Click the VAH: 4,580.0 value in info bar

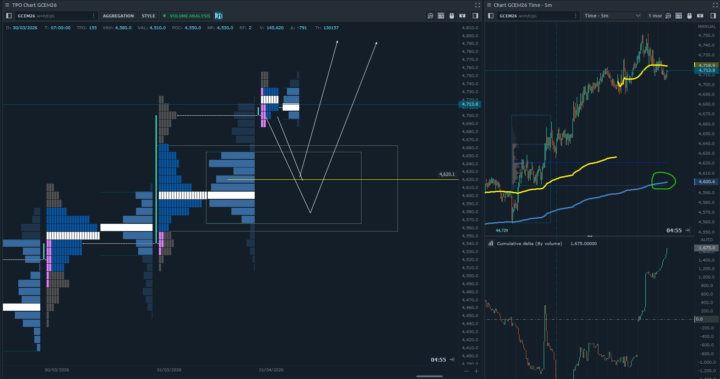pos(118,28)
